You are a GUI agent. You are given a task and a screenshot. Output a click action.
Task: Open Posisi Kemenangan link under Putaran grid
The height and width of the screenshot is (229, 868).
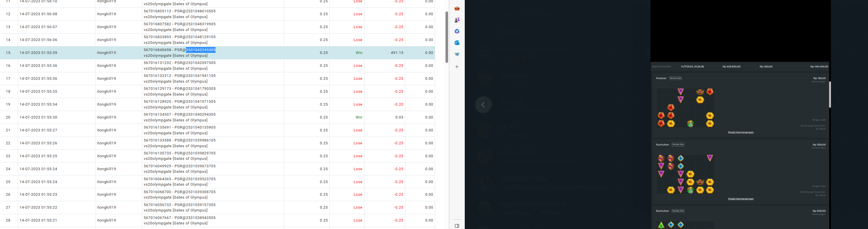[x=741, y=133]
